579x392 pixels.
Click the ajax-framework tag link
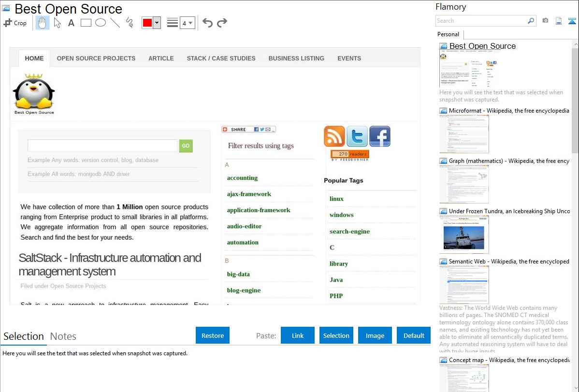tap(249, 194)
